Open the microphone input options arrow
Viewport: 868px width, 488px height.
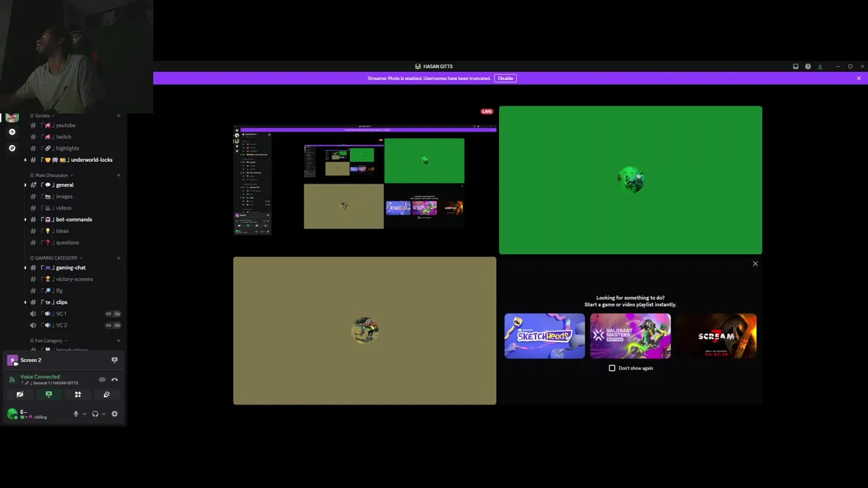click(84, 414)
